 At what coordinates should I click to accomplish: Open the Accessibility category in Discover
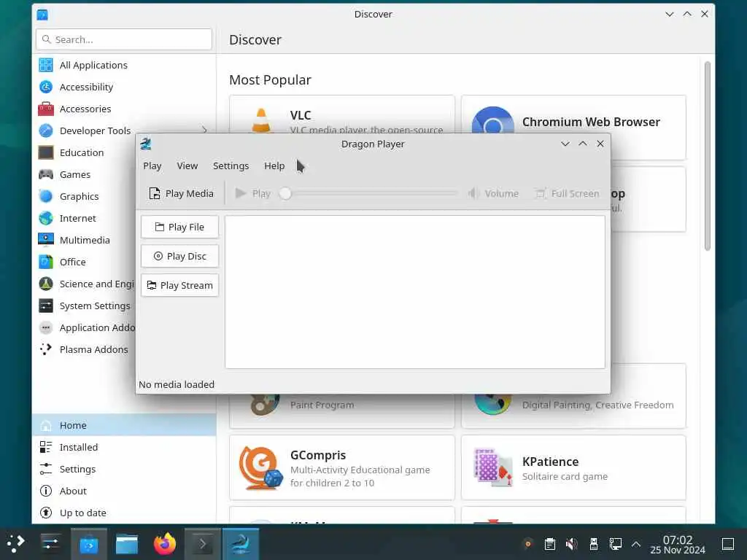click(124, 87)
